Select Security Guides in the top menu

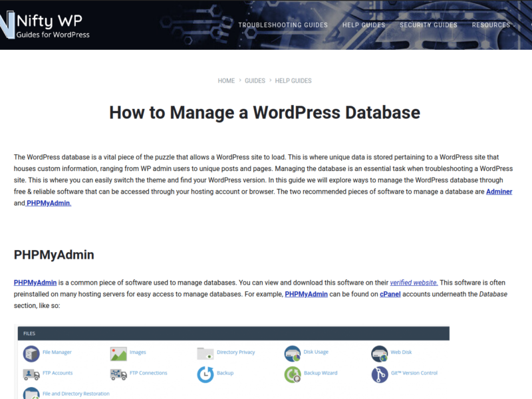click(428, 25)
